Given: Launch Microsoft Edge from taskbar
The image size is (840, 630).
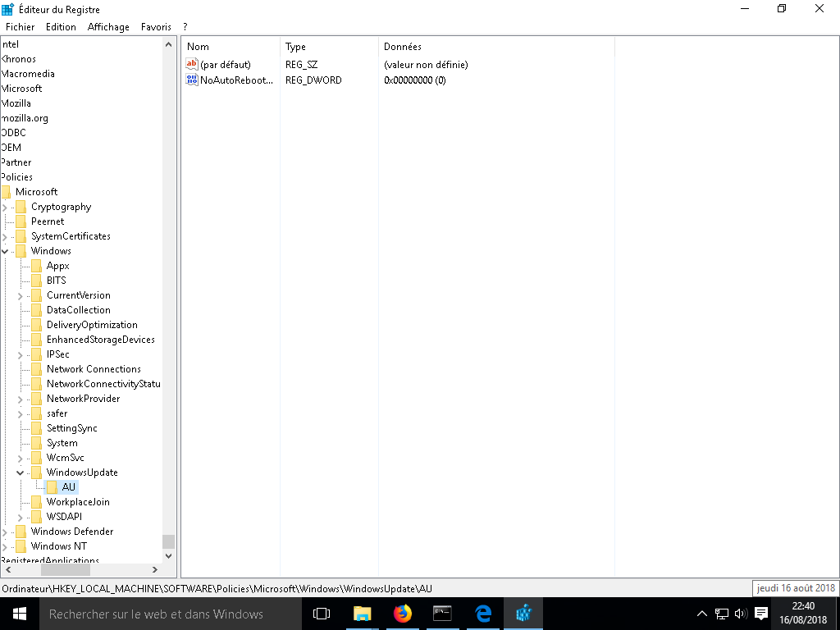Looking at the screenshot, I should coord(482,614).
